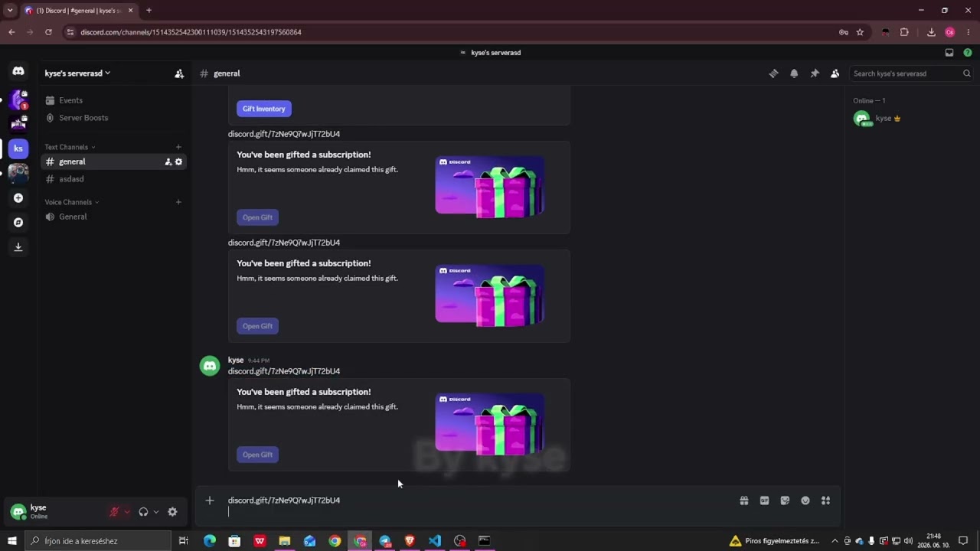Click gift box image in kyse's 9:44 PM message
Screen dimensions: 980x551
pyautogui.click(x=490, y=423)
